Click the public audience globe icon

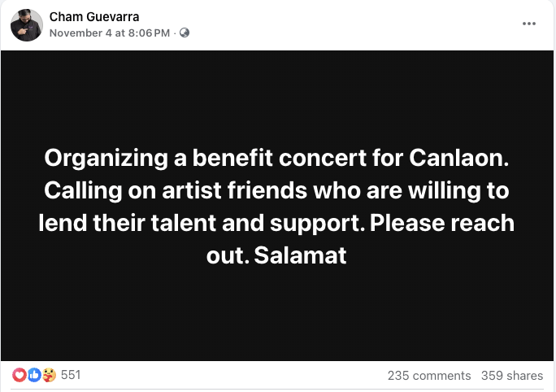point(184,33)
